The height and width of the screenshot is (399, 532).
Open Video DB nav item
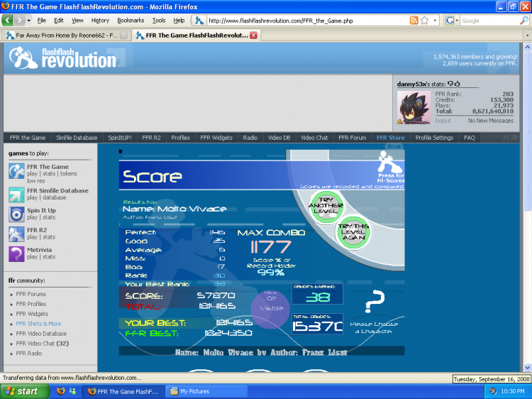coord(279,138)
